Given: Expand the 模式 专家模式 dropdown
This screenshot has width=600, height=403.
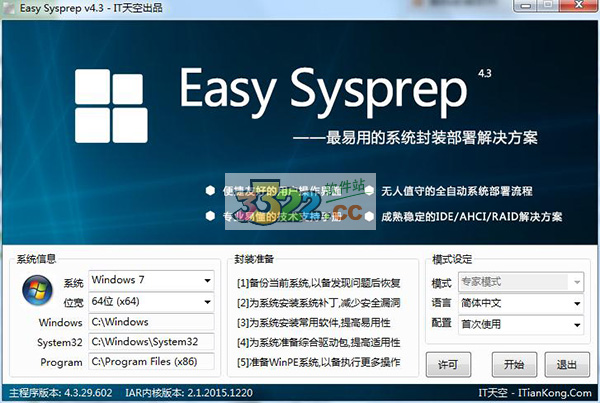Looking at the screenshot, I should click(521, 282).
